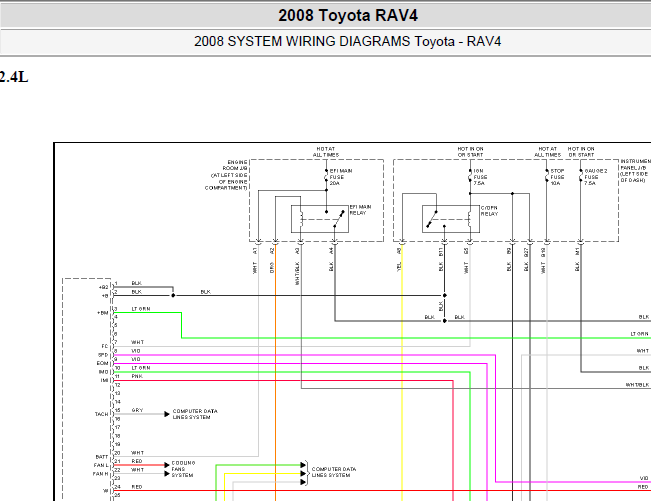Click the "BATT" terminal label
The height and width of the screenshot is (501, 651).
click(x=102, y=457)
